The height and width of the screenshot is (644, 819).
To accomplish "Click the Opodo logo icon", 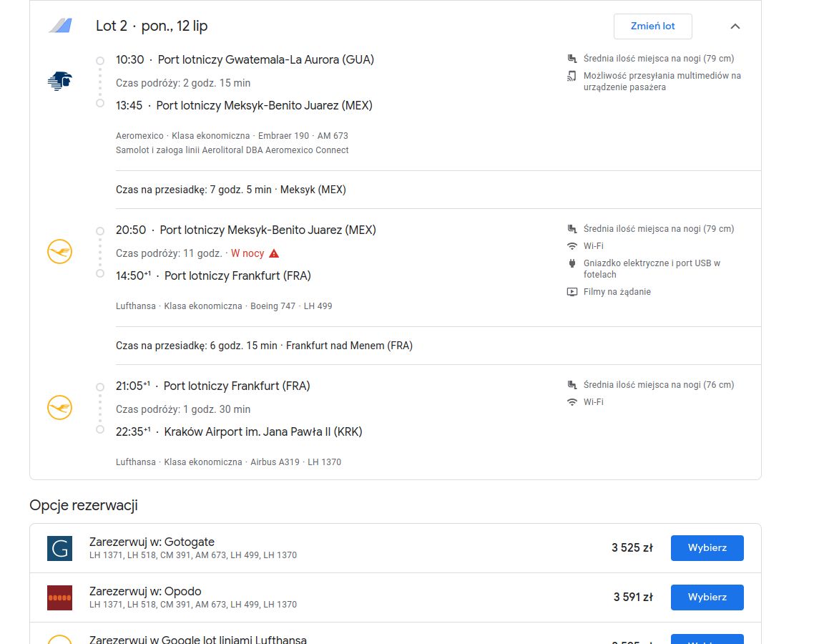I will (59, 597).
